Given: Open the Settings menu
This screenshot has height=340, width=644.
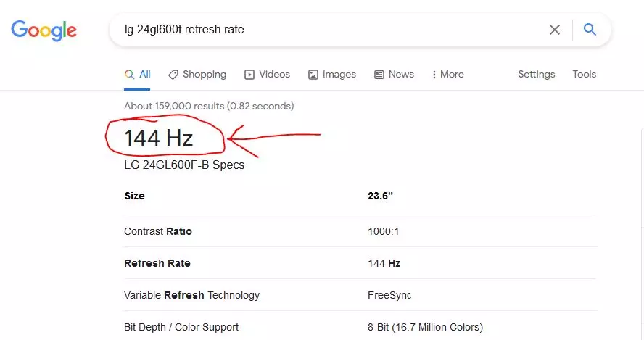Looking at the screenshot, I should pyautogui.click(x=536, y=75).
